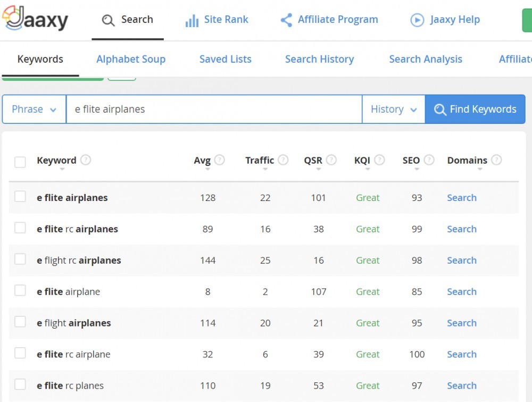Image resolution: width=532 pixels, height=402 pixels.
Task: Open help tooltip next to Domains header
Action: [496, 160]
